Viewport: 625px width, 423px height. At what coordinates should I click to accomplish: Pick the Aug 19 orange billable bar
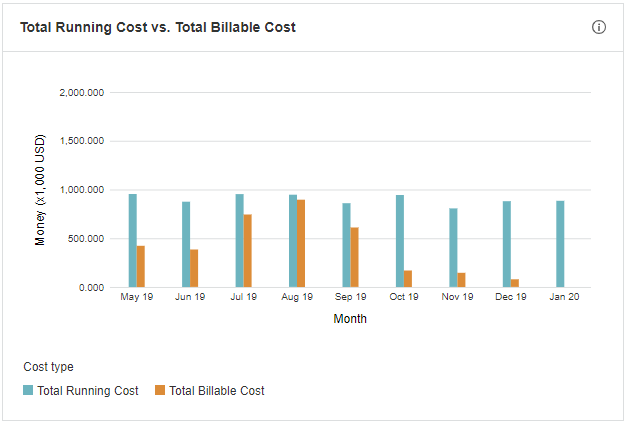[x=301, y=243]
